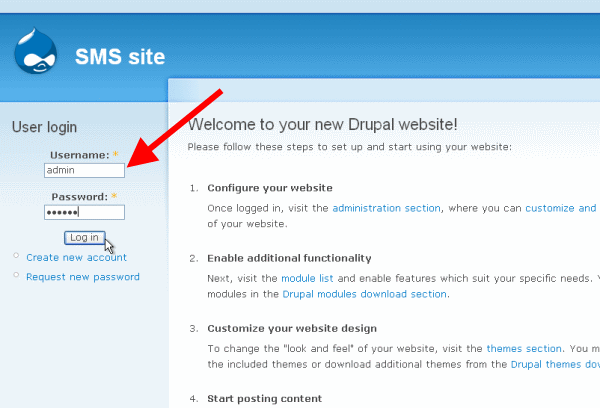Click Enable additional functionality heading
The image size is (600, 408).
(289, 258)
